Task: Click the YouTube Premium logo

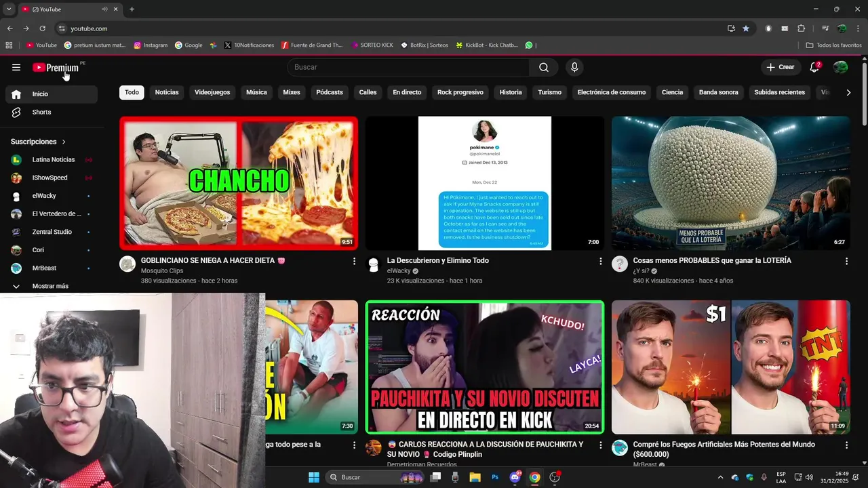Action: [56, 67]
